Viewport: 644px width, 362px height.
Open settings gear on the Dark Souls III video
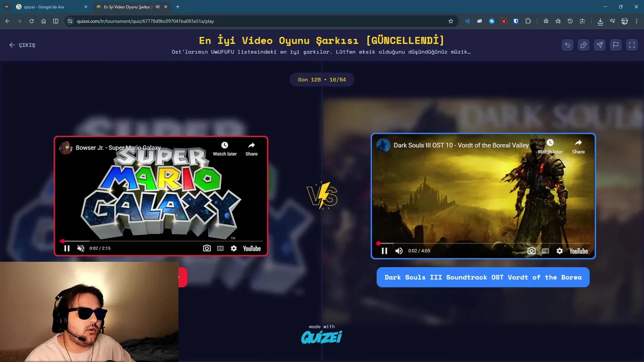click(x=559, y=251)
